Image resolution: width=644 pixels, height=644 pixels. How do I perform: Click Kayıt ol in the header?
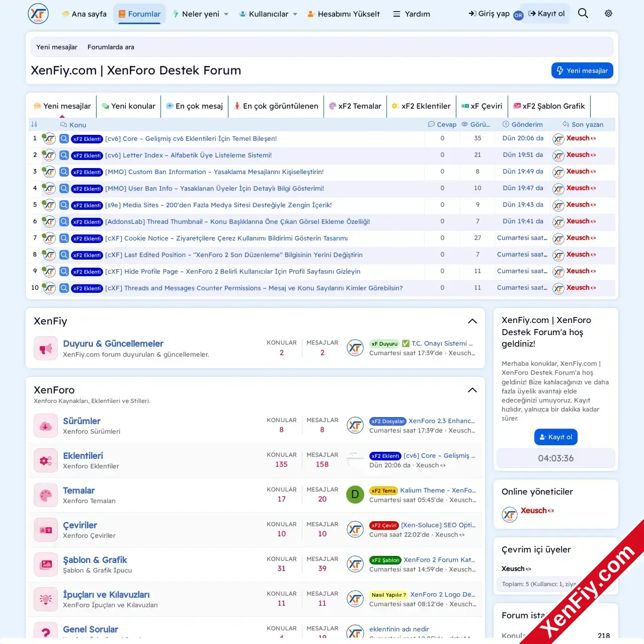[x=546, y=14]
